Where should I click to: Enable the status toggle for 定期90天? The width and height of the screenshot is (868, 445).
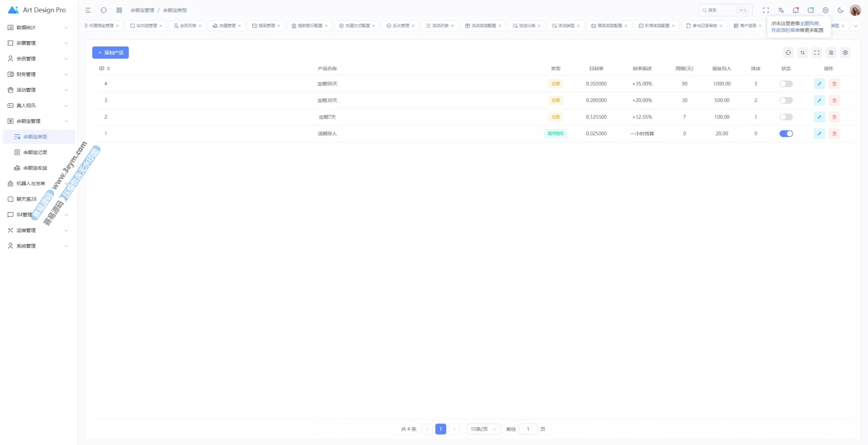click(x=786, y=84)
